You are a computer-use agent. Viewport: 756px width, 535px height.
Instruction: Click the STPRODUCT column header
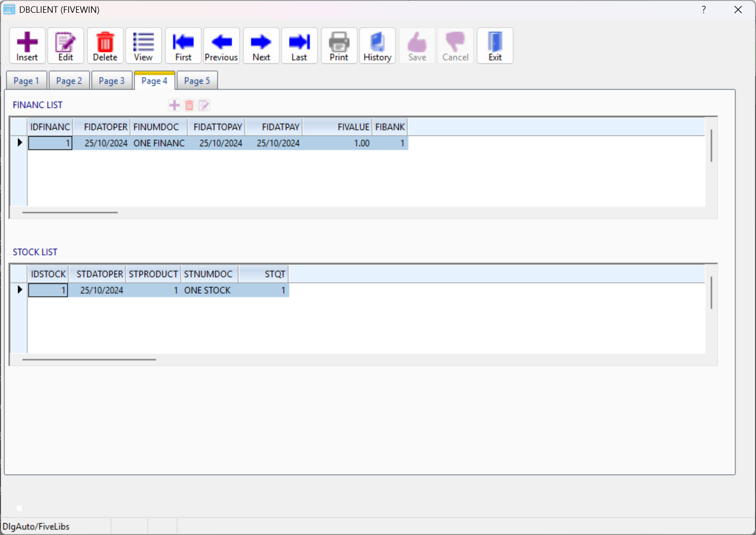(x=153, y=274)
